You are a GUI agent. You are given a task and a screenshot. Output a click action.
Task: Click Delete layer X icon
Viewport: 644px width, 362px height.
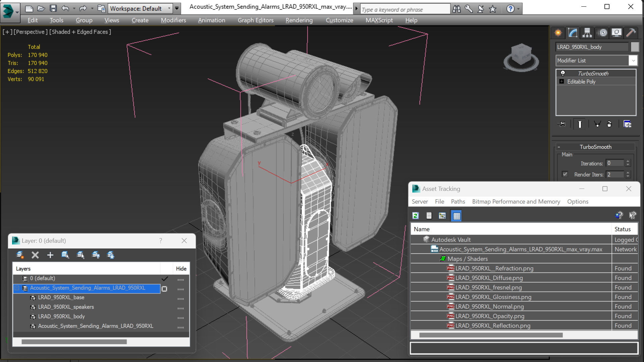pos(35,255)
